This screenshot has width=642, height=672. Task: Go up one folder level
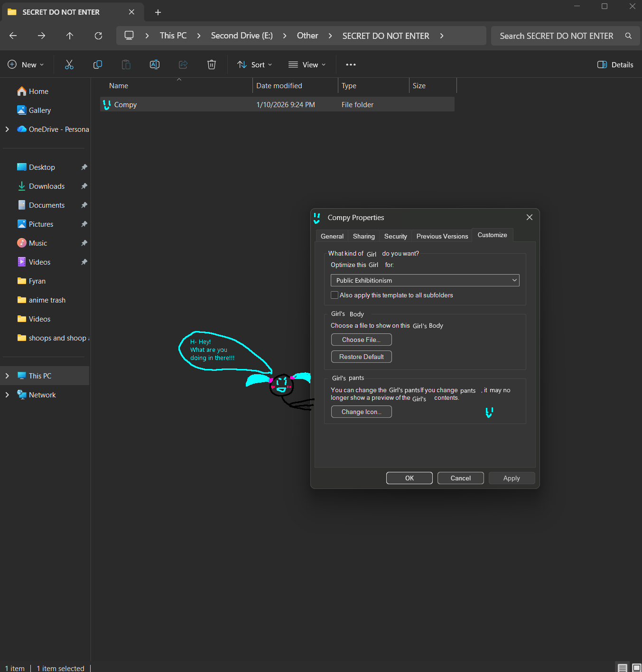coord(70,36)
